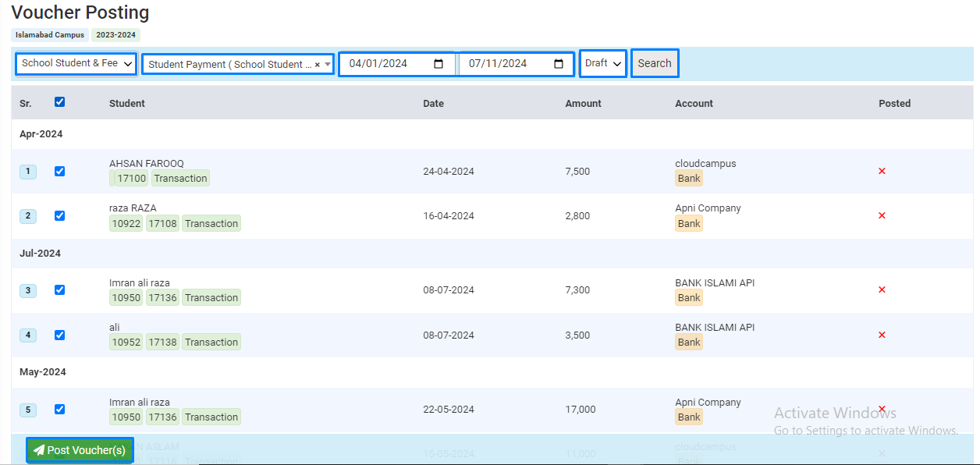Viewport: 980px width, 465px height.
Task: Click the Islamabad Campus tag
Action: (x=50, y=35)
